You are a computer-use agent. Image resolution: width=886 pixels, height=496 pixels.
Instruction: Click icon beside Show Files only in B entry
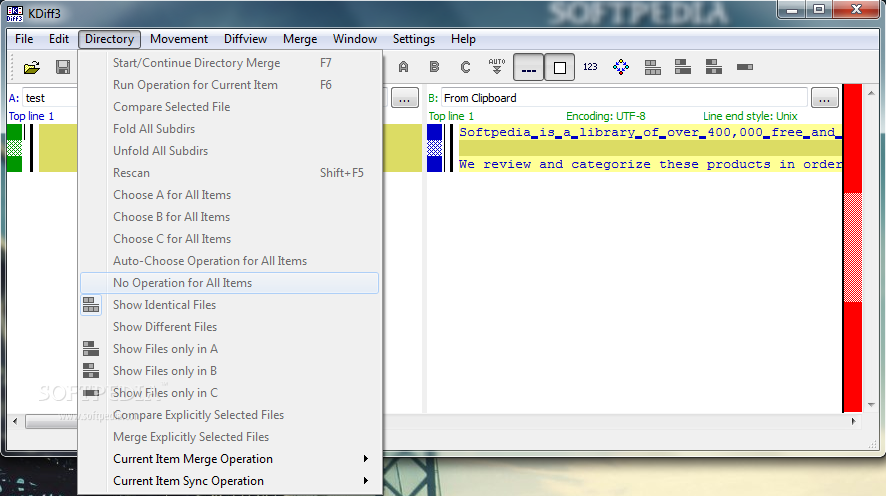(x=91, y=371)
